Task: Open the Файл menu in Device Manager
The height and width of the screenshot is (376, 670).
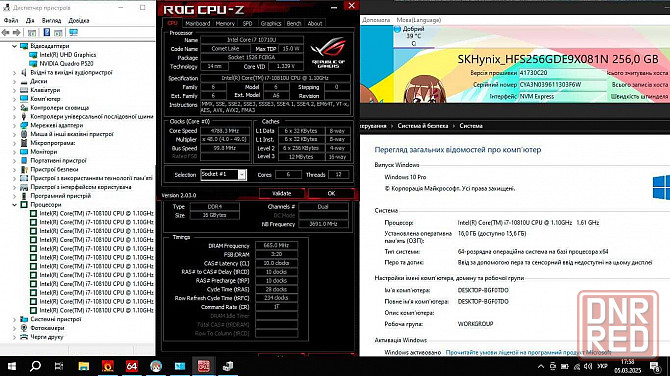Action: tap(11, 20)
